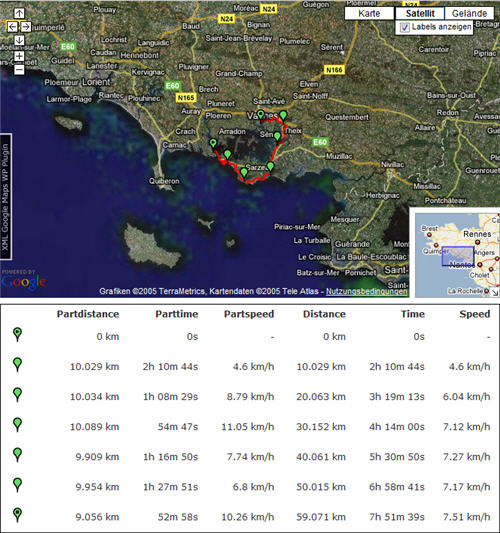Click the blue rectangle in overview map

coord(458,256)
